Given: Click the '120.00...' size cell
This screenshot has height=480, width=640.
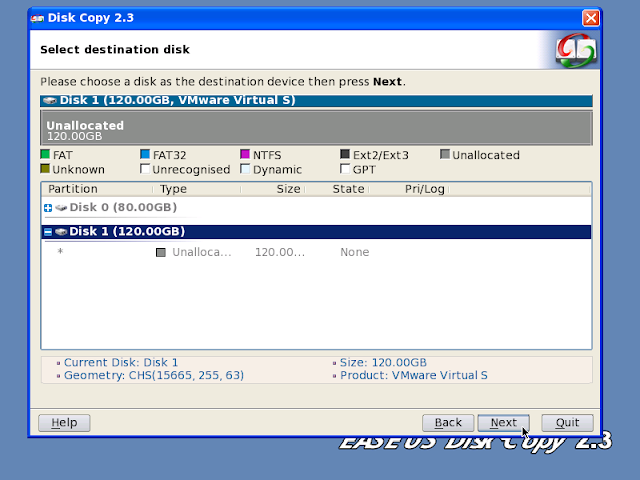Looking at the screenshot, I should pos(280,252).
